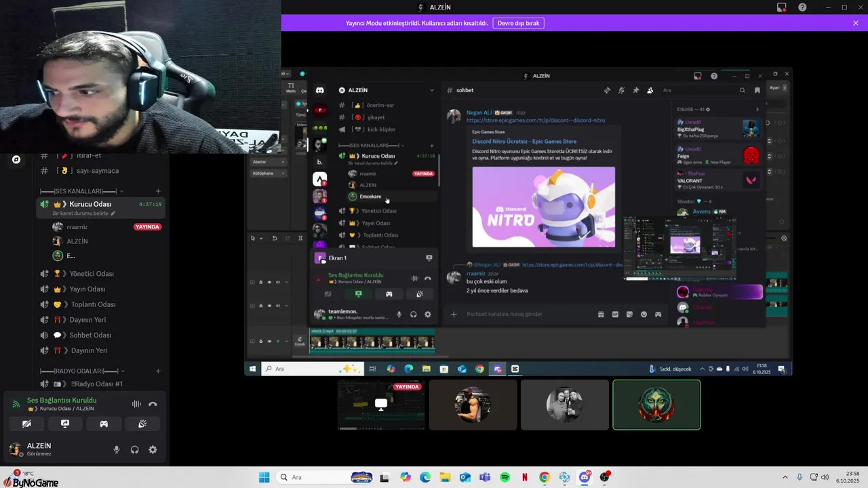Select the shirtless man participant tile
Screen dimensions: 868x488
pos(473,405)
